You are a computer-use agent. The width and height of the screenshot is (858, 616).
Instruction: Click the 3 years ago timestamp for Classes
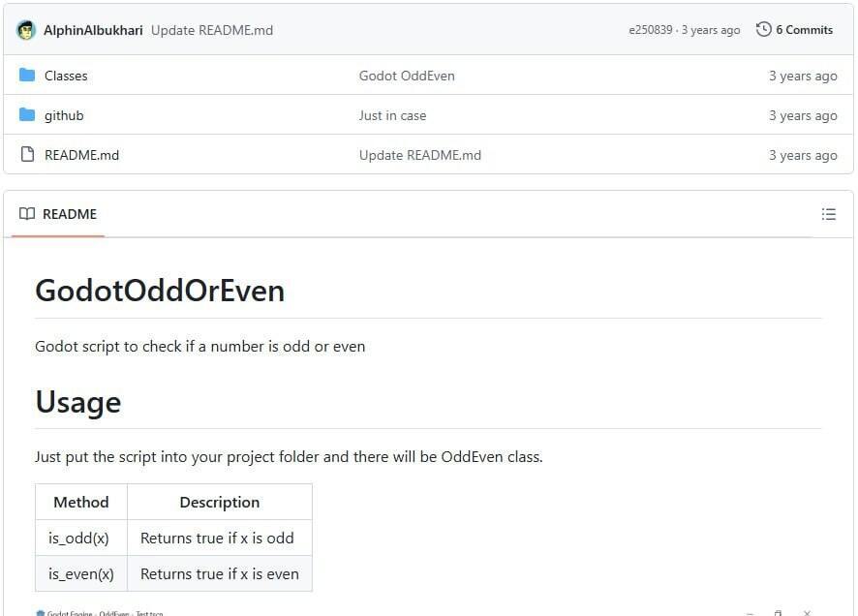tap(803, 76)
